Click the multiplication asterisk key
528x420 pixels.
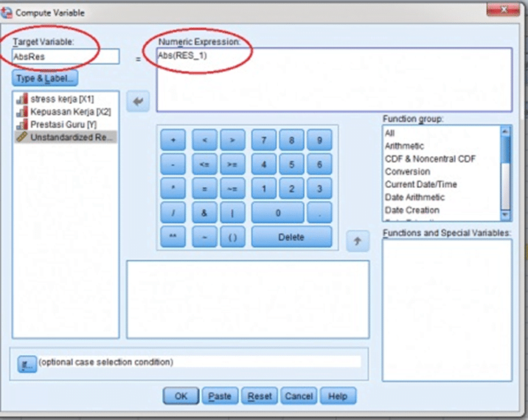coord(173,189)
